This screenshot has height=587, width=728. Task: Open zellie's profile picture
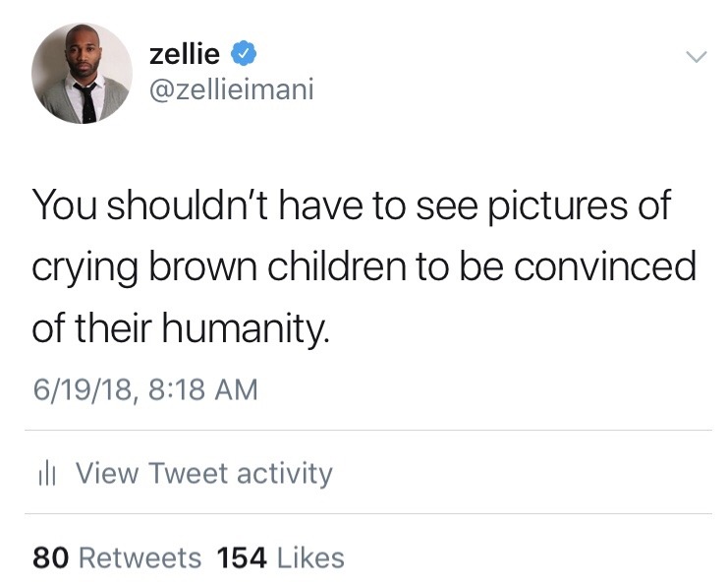click(82, 74)
